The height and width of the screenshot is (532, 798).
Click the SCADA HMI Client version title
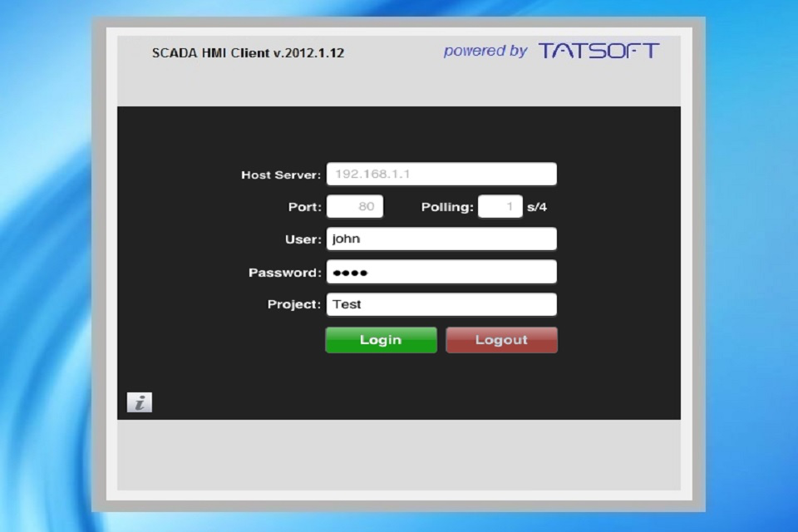click(x=248, y=53)
